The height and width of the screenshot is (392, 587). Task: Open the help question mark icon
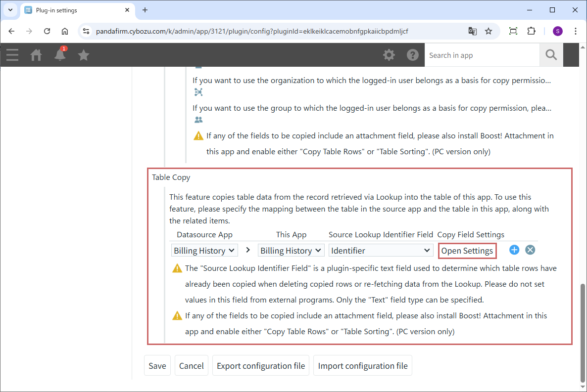(x=413, y=55)
